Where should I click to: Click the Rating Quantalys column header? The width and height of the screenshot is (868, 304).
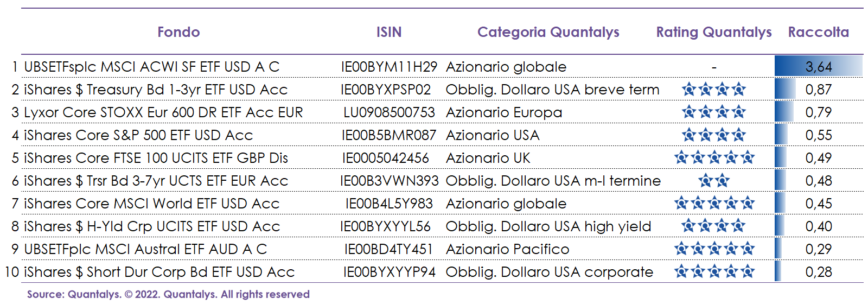pos(713,32)
